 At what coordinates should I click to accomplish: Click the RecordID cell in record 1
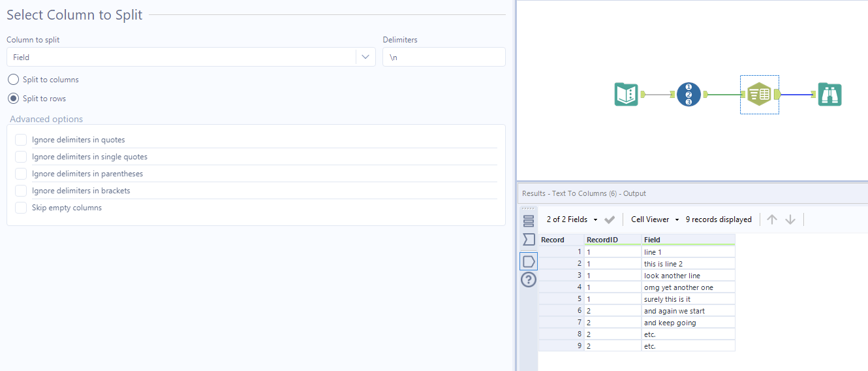(613, 252)
